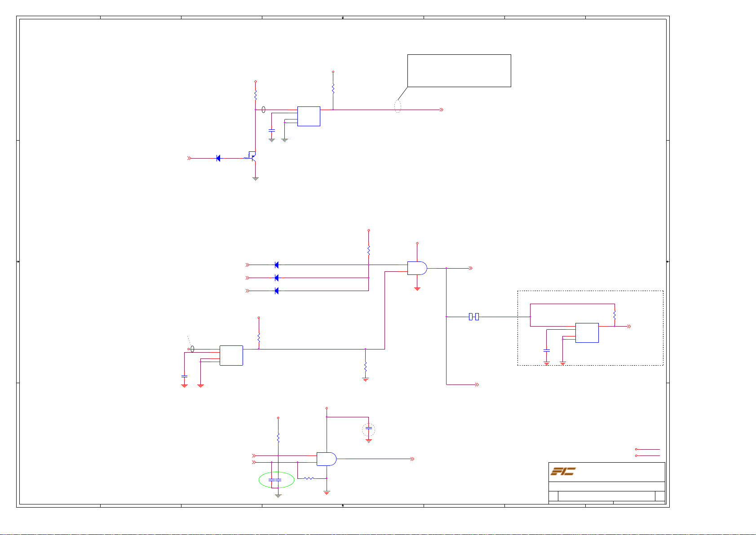
Task: Click the power node above the upper AND gate
Action: 417,243
